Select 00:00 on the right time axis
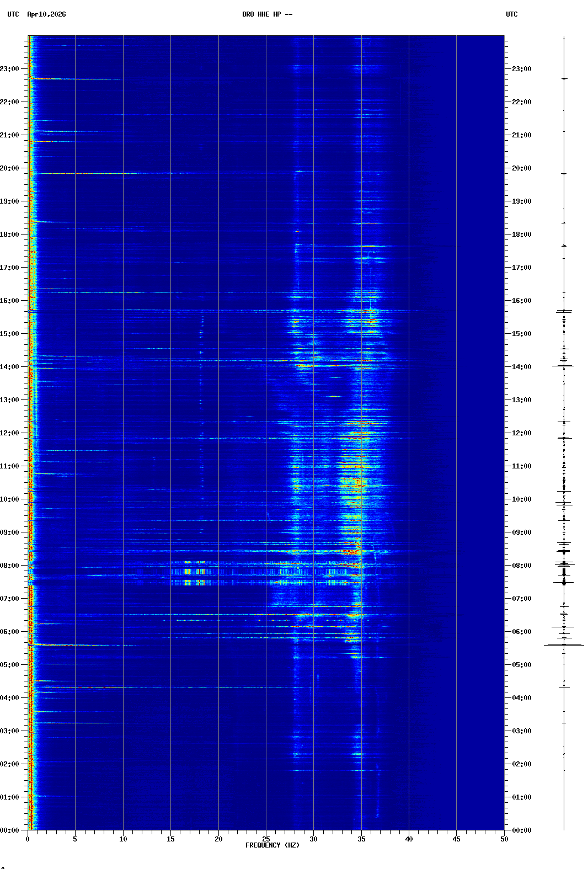The width and height of the screenshot is (588, 874). (x=521, y=830)
